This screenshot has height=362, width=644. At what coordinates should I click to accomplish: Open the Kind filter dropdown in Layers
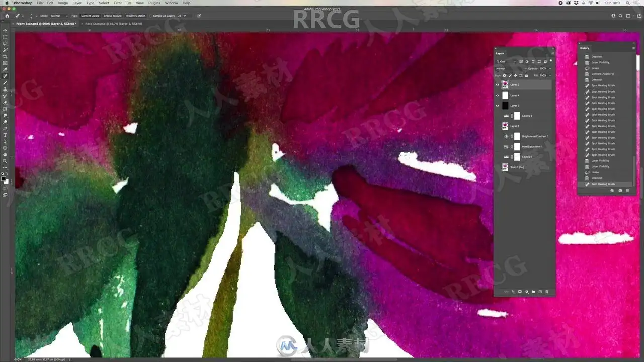pyautogui.click(x=506, y=61)
